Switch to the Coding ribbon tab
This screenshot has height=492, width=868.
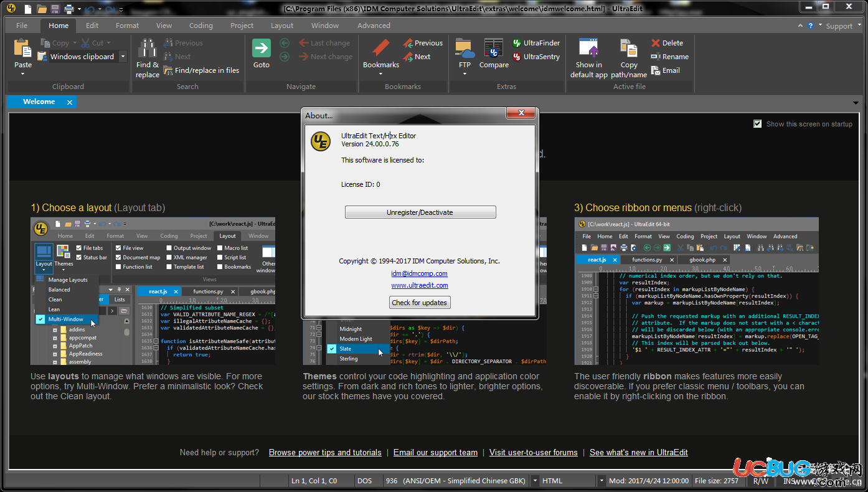point(200,26)
